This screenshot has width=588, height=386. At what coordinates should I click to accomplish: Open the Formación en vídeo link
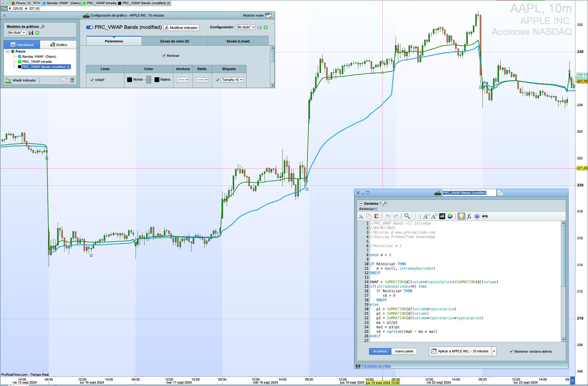tap(376, 366)
